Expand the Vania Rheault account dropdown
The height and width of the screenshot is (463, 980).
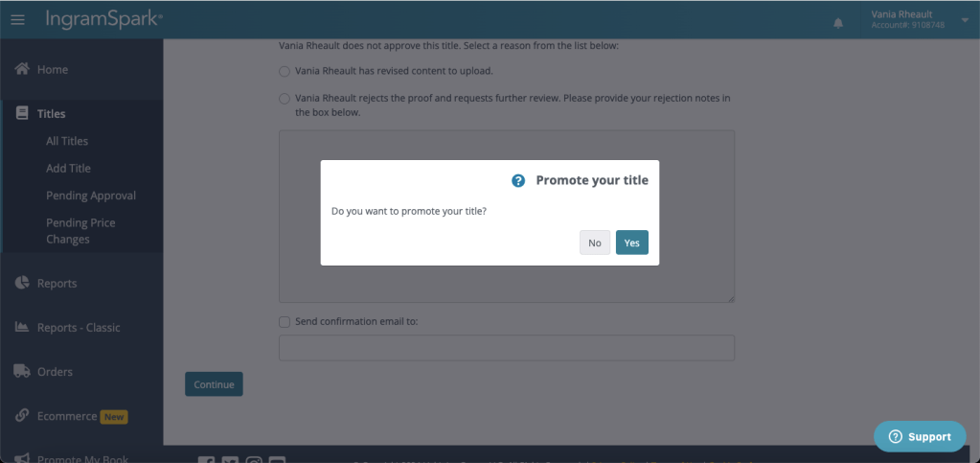963,20
